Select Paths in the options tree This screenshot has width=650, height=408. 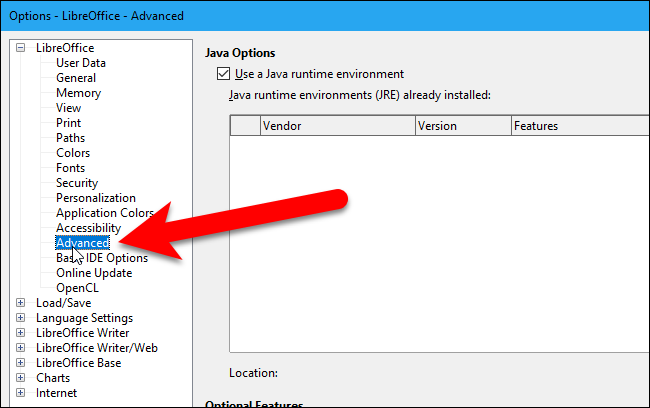(x=70, y=138)
